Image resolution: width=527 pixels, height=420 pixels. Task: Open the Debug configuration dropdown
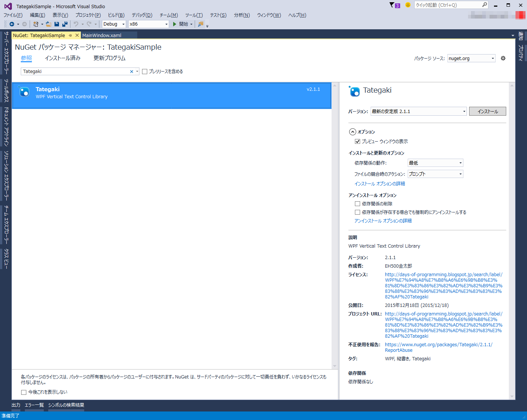click(x=114, y=24)
